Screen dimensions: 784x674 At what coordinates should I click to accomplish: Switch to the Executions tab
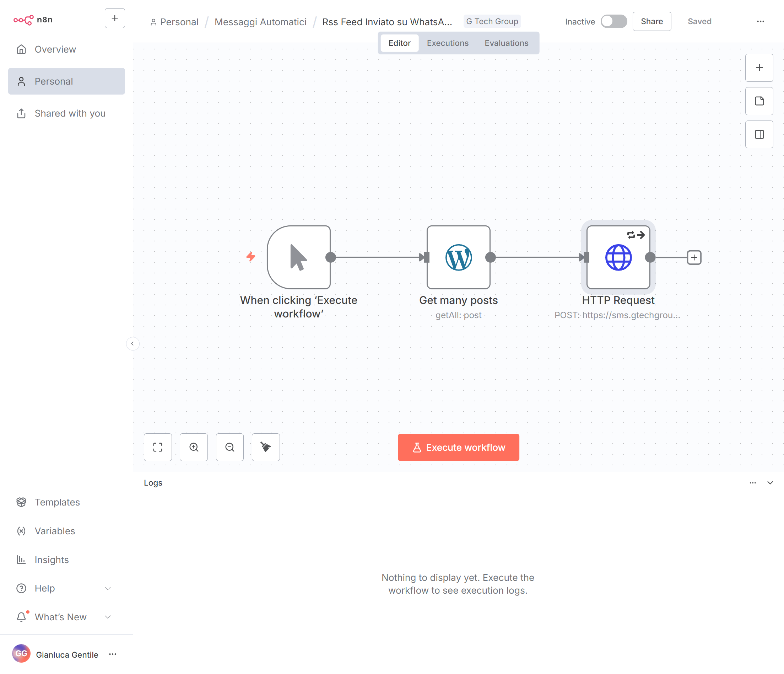(448, 43)
